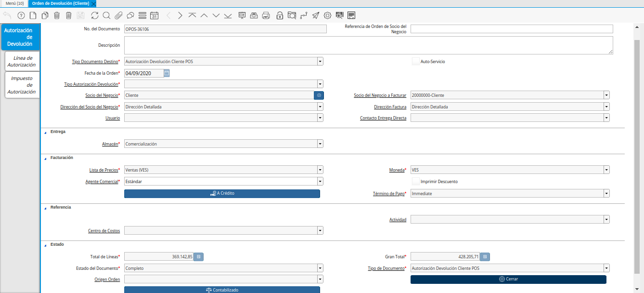The width and height of the screenshot is (644, 293).
Task: Open the Término de Pago dropdown
Action: tap(606, 193)
